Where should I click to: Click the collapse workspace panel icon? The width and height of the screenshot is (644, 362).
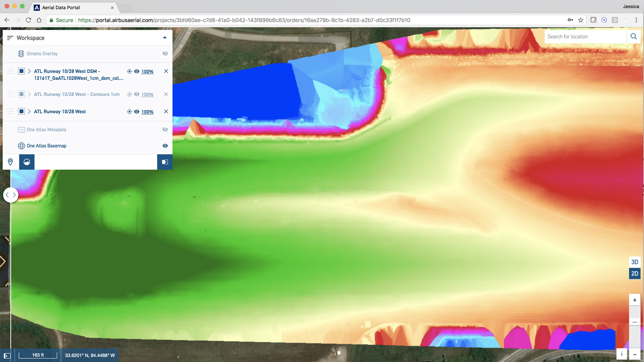click(x=165, y=37)
